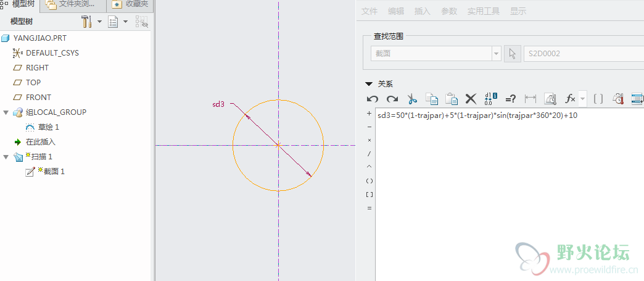
Task: Insert the minus operator button
Action: (369, 127)
